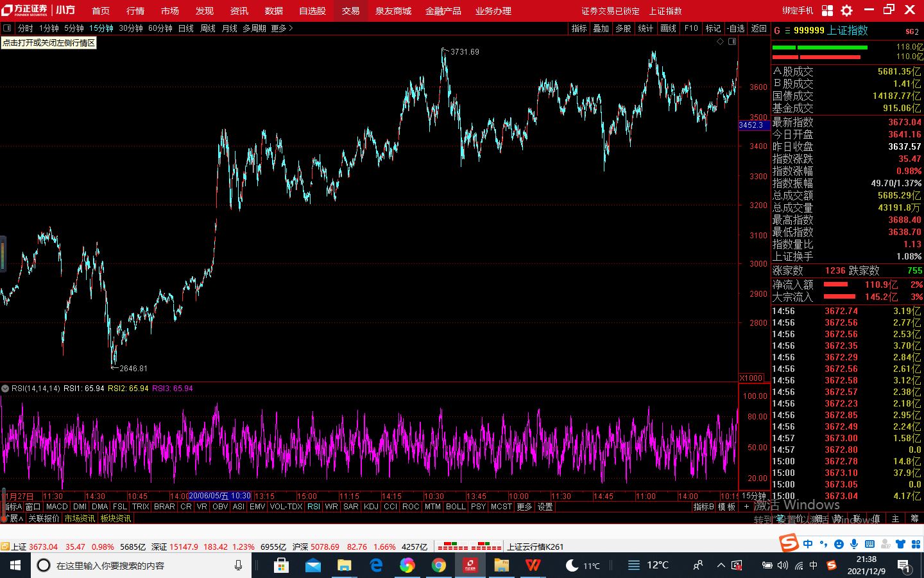Open Windows Start menu
Viewport: 924px width, 578px height.
pyautogui.click(x=15, y=565)
